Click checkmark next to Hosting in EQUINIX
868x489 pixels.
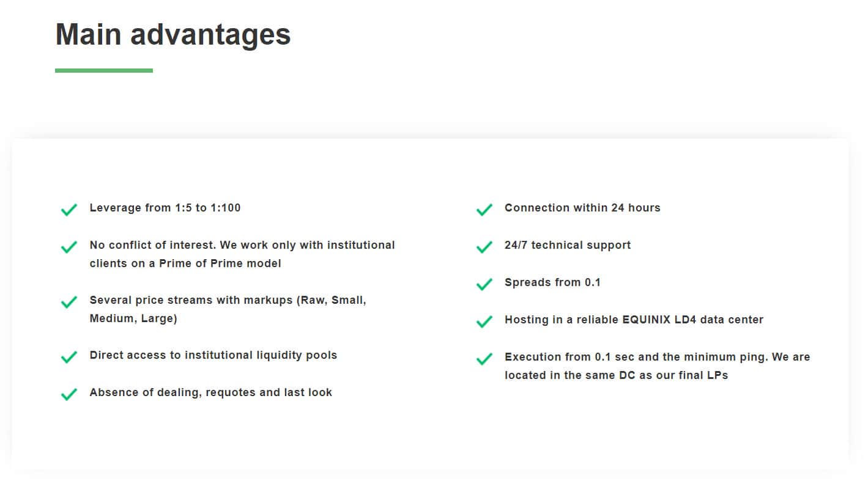(x=484, y=322)
